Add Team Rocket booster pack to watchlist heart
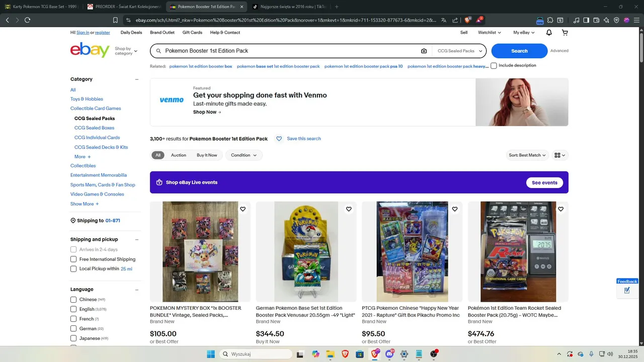This screenshot has height=362, width=644. pos(560,209)
